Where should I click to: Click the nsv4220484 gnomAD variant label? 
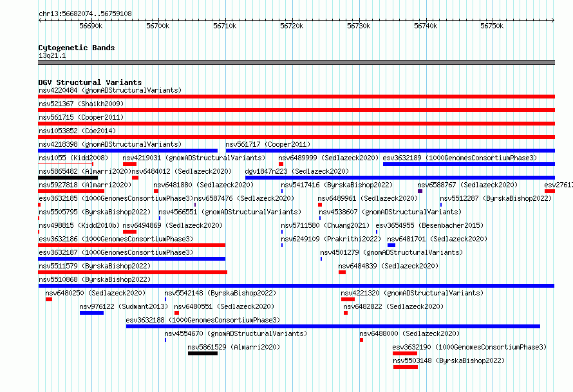point(110,90)
